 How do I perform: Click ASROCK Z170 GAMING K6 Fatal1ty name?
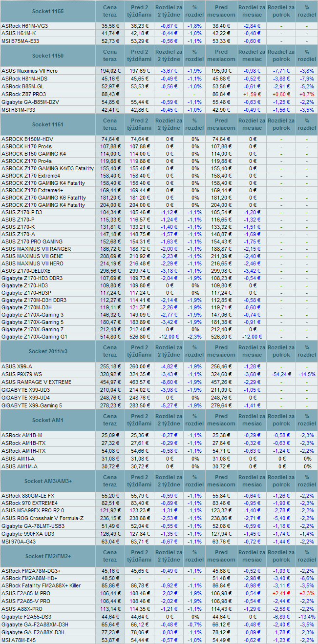coord(43,198)
